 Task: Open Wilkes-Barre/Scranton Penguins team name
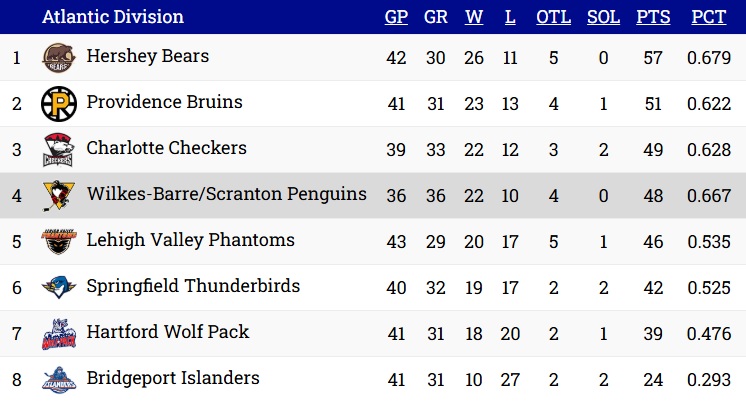(226, 194)
